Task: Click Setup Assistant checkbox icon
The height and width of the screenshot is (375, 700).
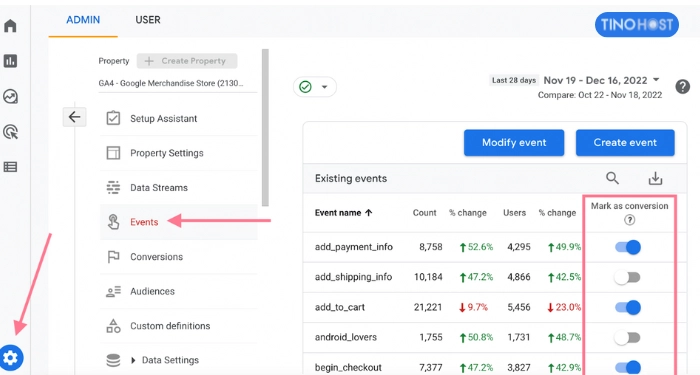Action: tap(113, 118)
